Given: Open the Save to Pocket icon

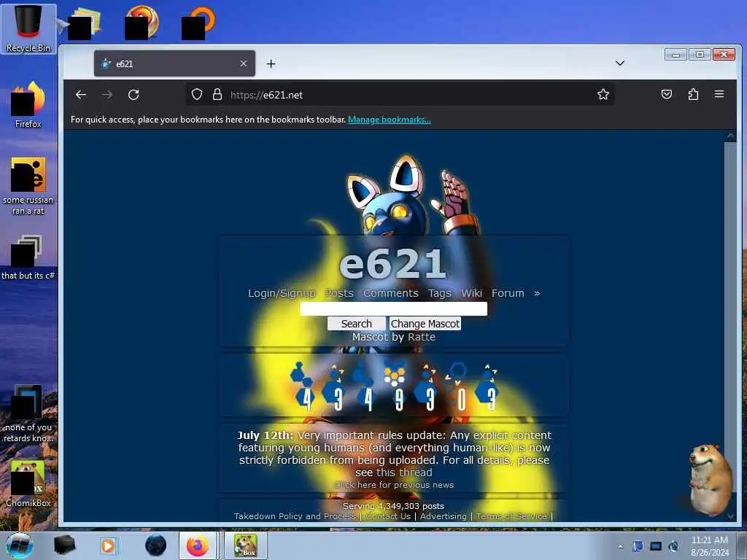Looking at the screenshot, I should (x=667, y=94).
